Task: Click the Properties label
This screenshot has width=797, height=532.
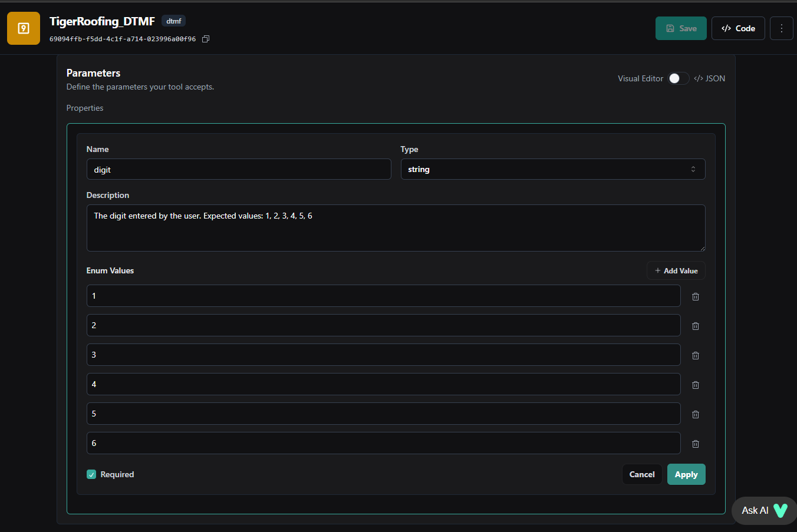Action: click(x=85, y=108)
